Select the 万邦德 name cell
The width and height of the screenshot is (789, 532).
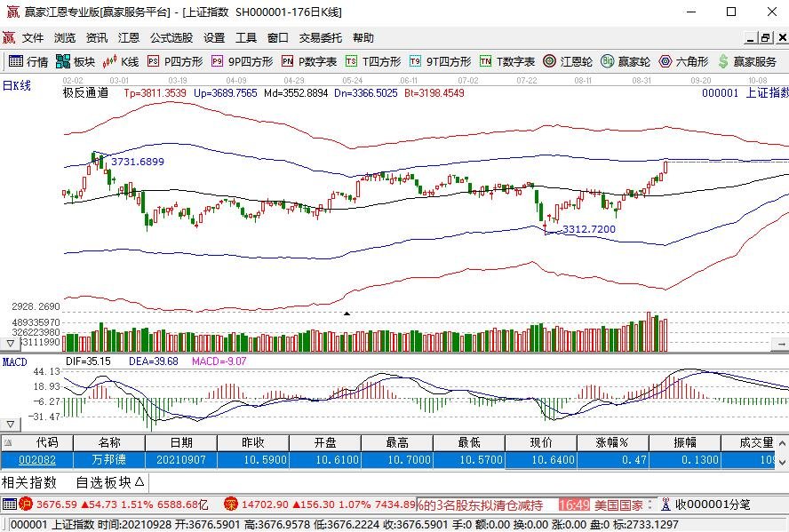coord(109,459)
